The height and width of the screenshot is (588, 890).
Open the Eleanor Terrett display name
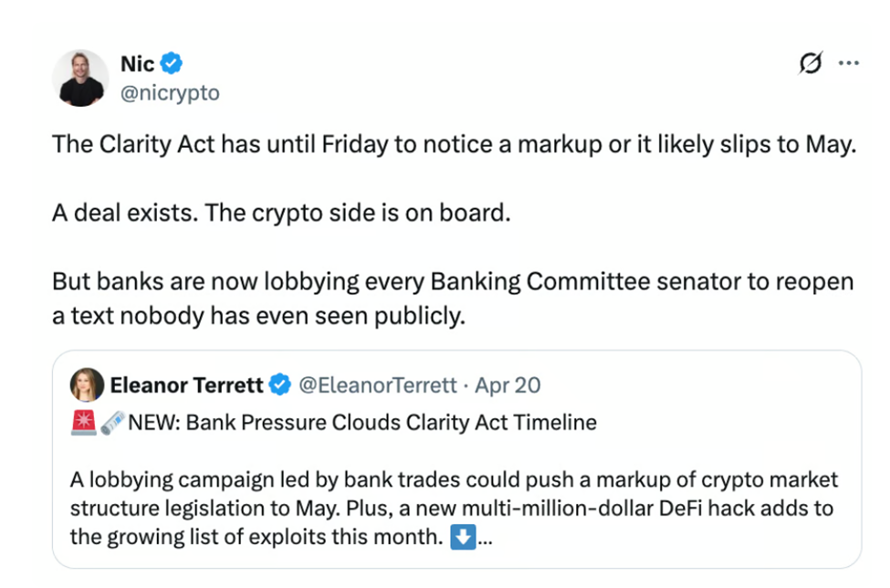pos(187,385)
